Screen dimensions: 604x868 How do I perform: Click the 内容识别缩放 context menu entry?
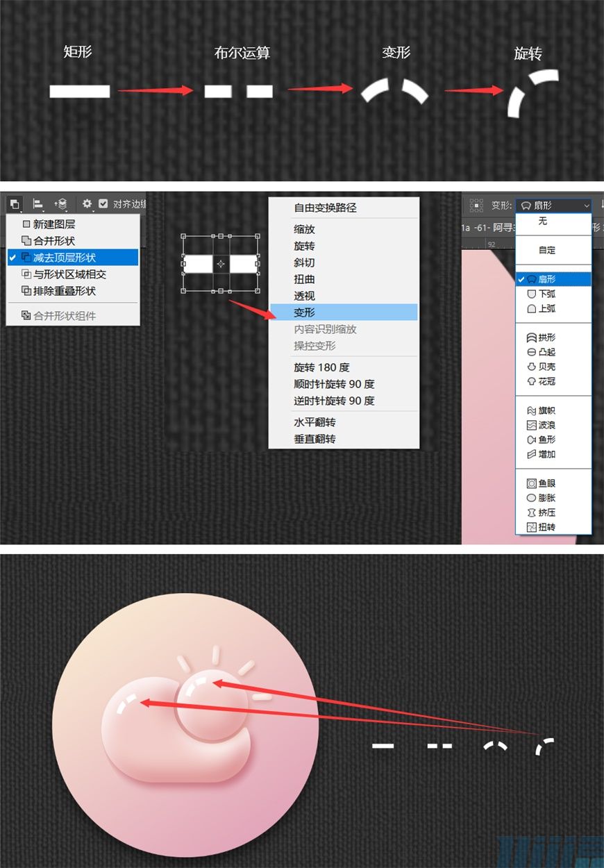pos(344,329)
